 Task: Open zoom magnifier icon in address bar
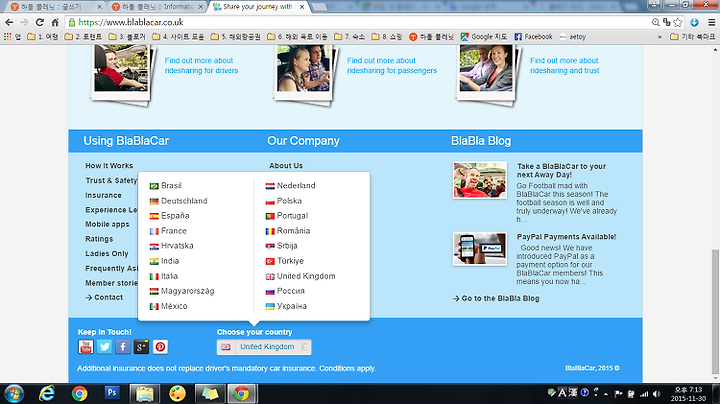[x=656, y=22]
